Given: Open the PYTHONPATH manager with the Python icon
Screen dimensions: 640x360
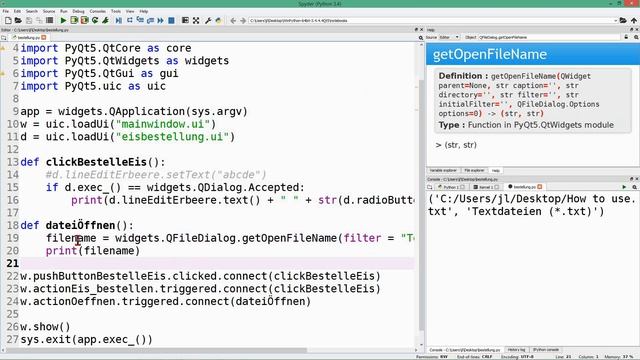Looking at the screenshot, I should tap(219, 20).
